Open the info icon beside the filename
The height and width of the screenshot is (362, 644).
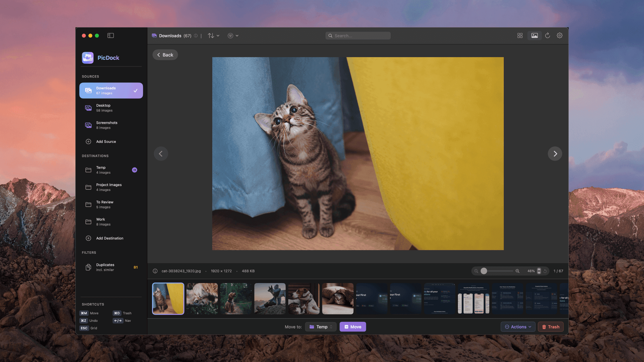[155, 271]
